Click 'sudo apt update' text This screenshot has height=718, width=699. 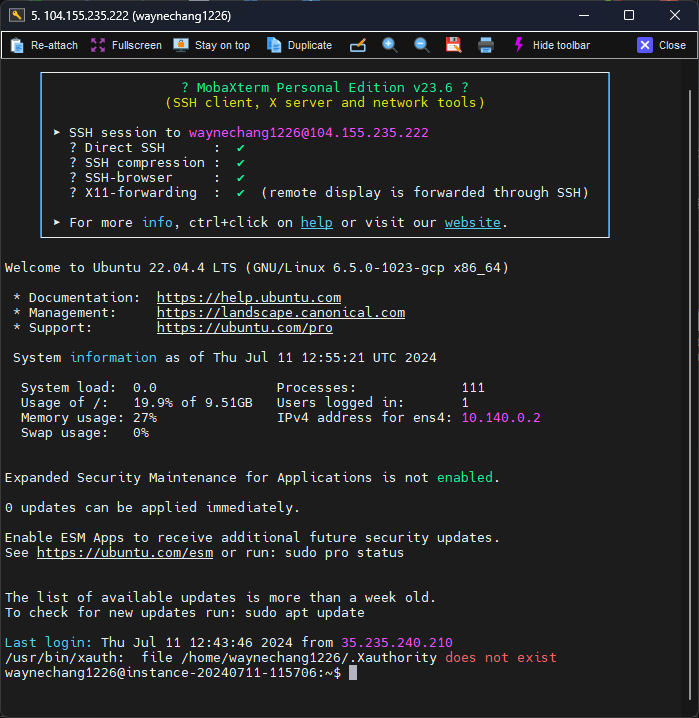tap(305, 613)
